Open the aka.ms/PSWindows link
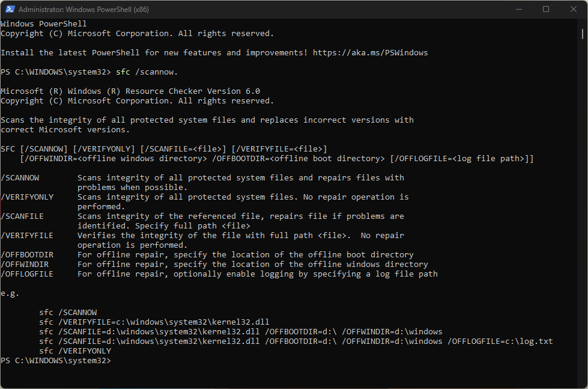This screenshot has width=588, height=389. click(370, 53)
